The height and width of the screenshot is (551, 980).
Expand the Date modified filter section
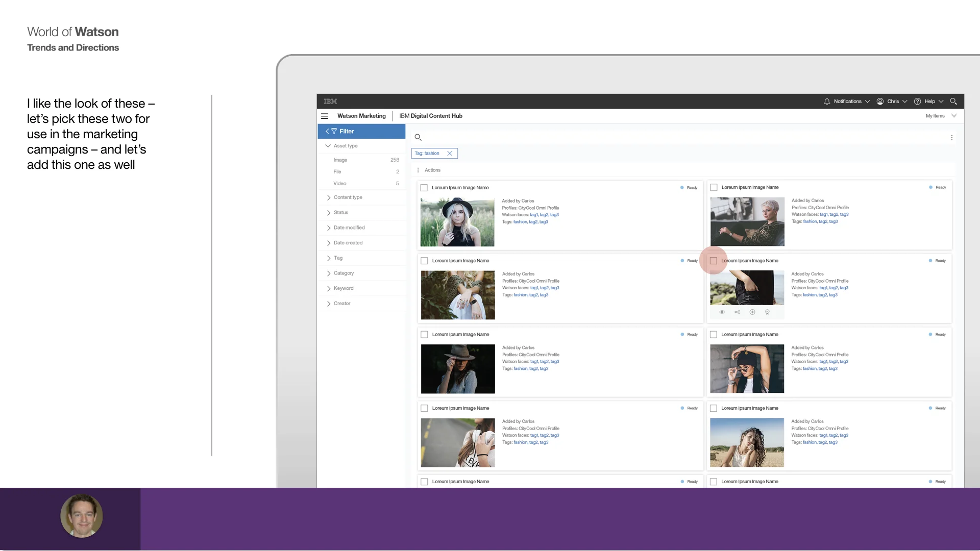[349, 228]
